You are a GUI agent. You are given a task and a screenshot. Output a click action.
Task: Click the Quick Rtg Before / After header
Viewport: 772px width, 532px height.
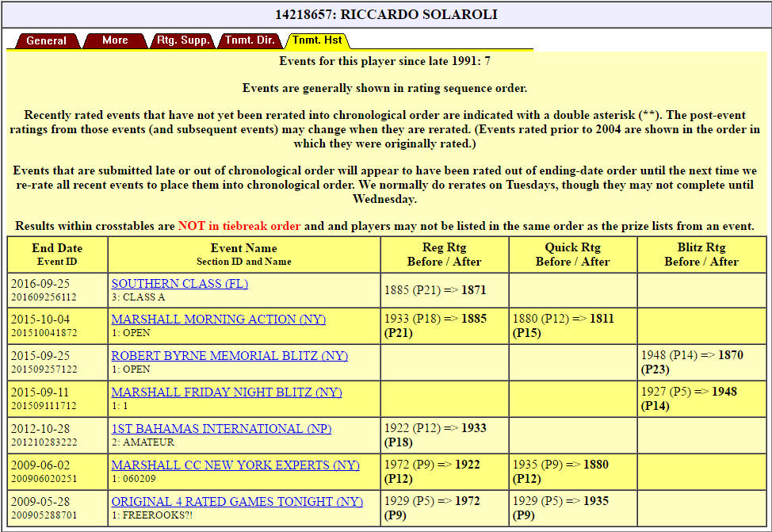tap(573, 255)
